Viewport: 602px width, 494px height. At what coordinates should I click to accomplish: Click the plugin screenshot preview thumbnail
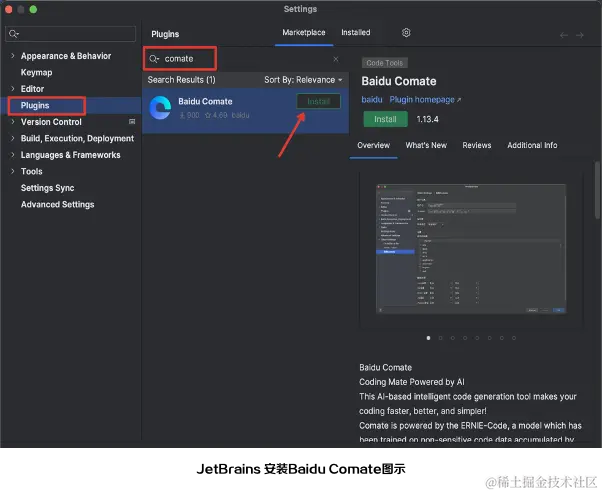coord(471,249)
